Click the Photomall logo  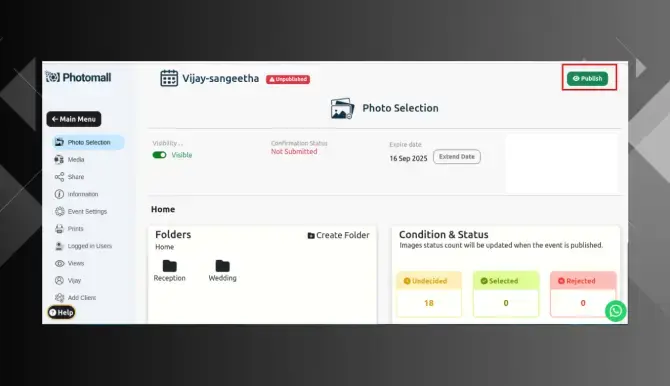78,77
